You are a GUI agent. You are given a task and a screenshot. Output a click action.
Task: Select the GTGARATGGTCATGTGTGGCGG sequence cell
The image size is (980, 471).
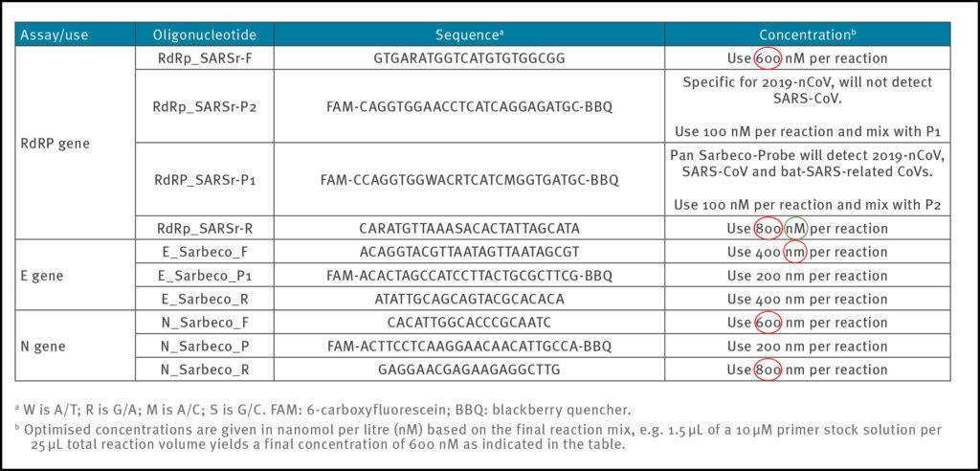[468, 58]
